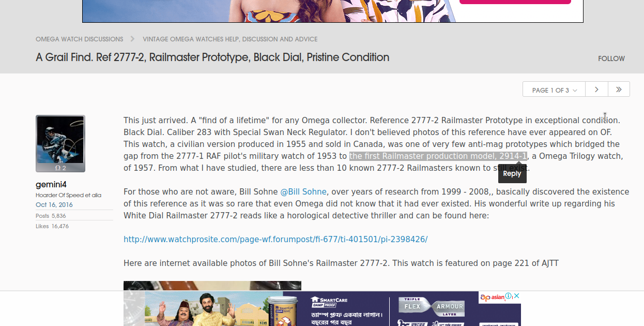Screen dimensions: 644x326
Task: Click Reply tooltip on selected text
Action: click(512, 174)
